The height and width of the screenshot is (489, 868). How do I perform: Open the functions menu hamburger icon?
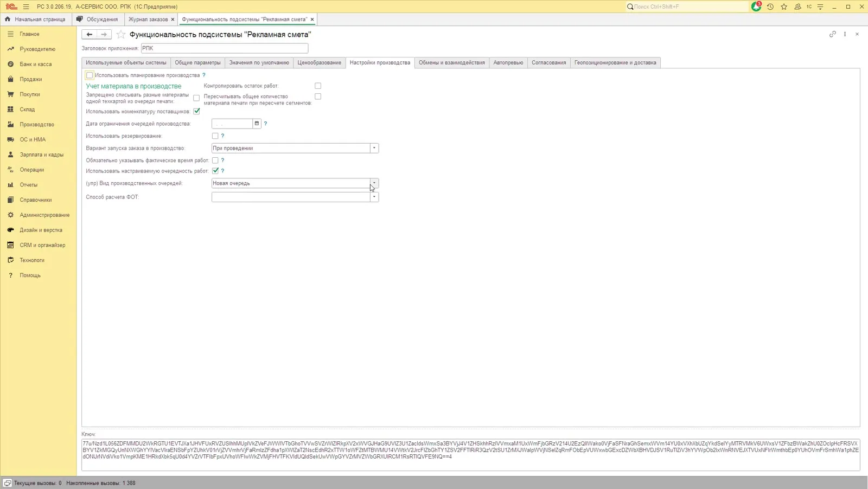[26, 7]
